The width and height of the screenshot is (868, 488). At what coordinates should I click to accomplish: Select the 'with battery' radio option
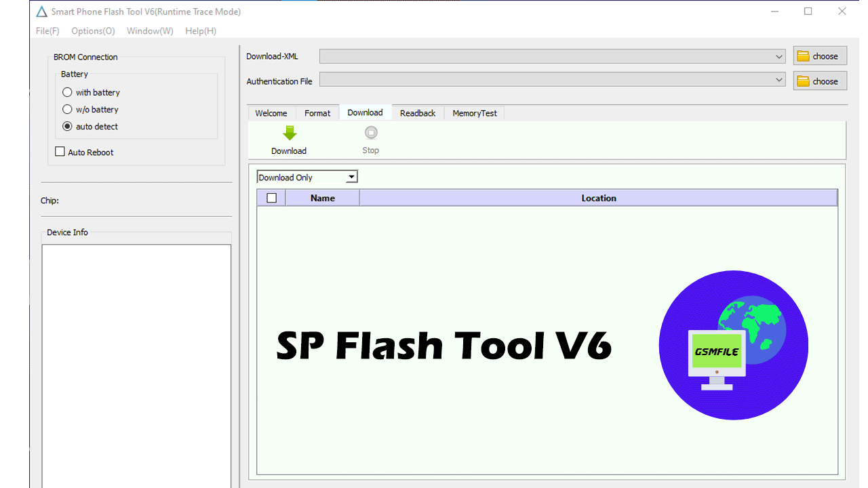pos(67,92)
